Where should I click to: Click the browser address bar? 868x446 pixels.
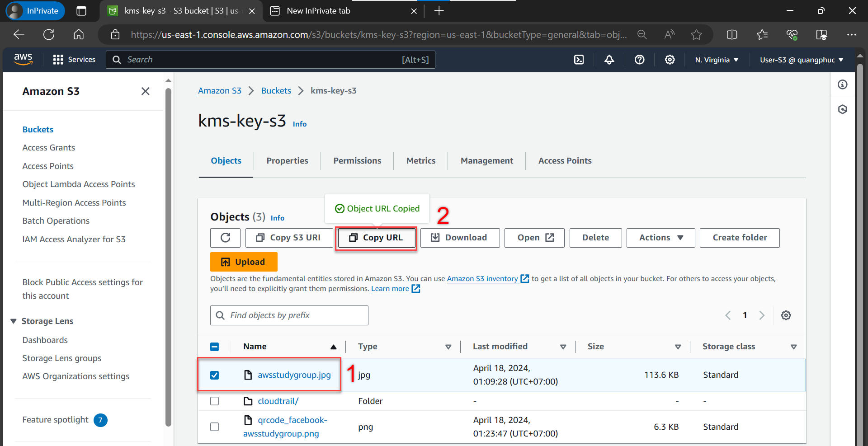379,35
